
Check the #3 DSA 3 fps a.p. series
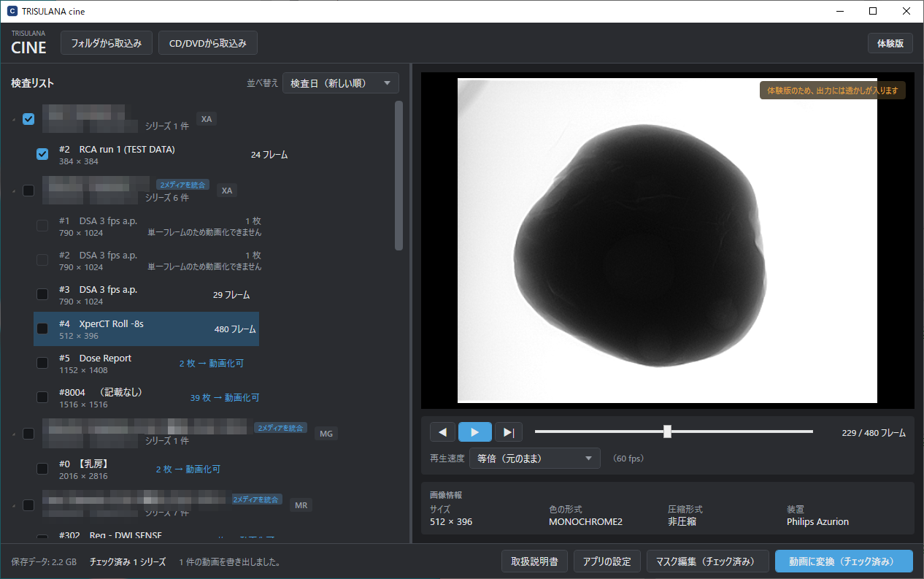pyautogui.click(x=42, y=294)
